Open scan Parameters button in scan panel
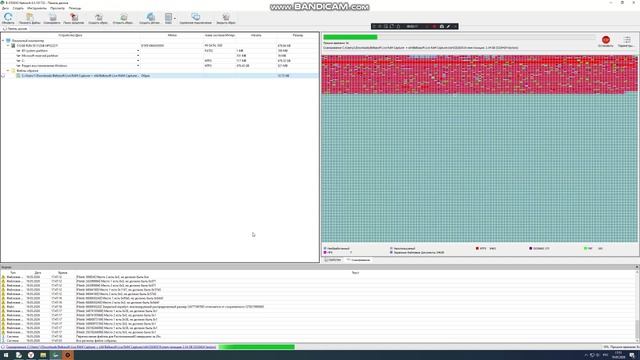 tap(627, 41)
